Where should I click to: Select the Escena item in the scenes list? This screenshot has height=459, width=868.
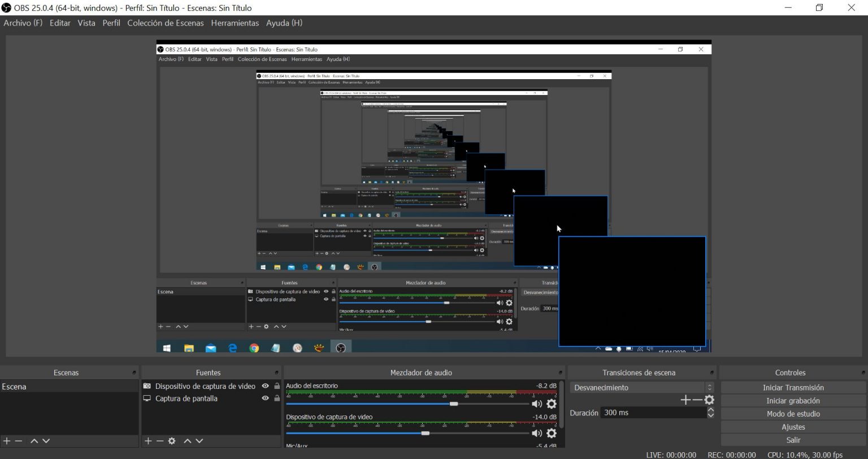pyautogui.click(x=69, y=387)
